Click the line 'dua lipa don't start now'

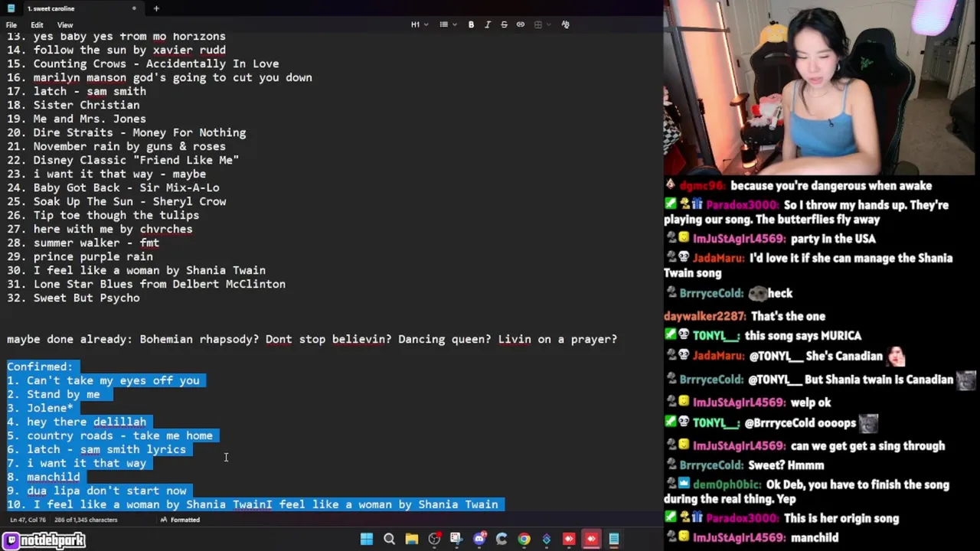click(106, 491)
